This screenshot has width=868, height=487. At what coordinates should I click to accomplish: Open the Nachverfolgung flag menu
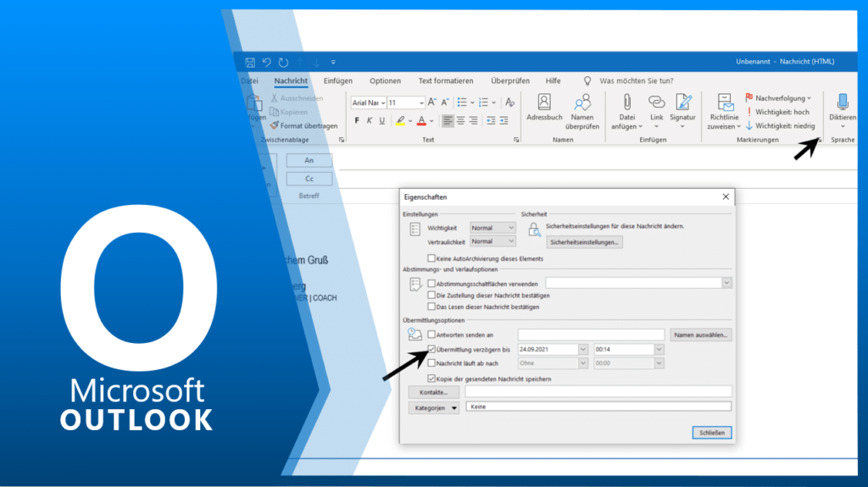(x=778, y=98)
